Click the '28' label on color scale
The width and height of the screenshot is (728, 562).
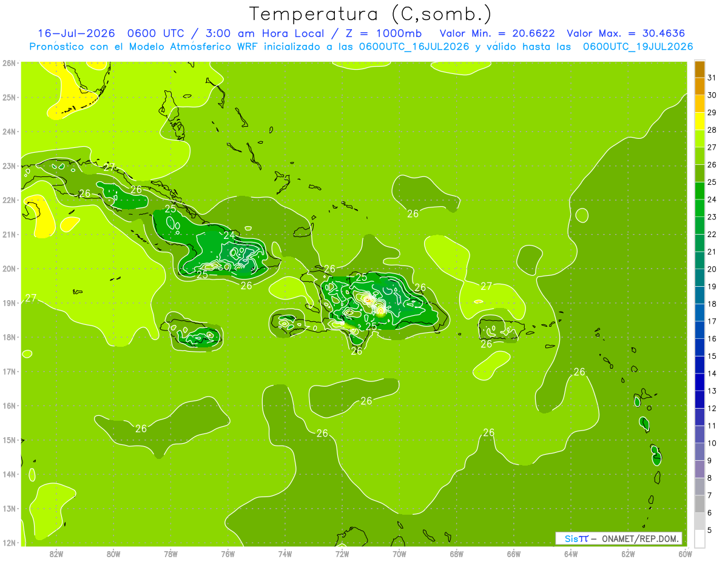pos(712,130)
